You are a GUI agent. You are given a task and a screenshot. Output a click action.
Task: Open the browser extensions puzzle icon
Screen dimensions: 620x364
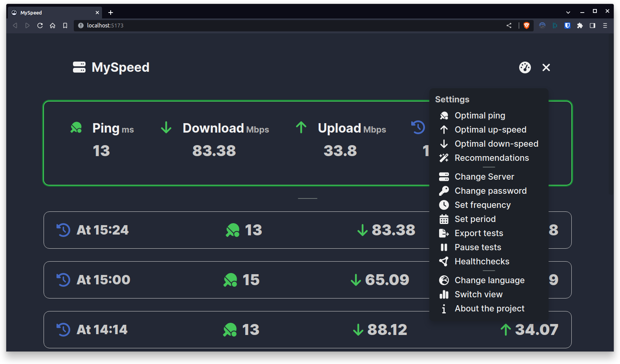pyautogui.click(x=580, y=25)
